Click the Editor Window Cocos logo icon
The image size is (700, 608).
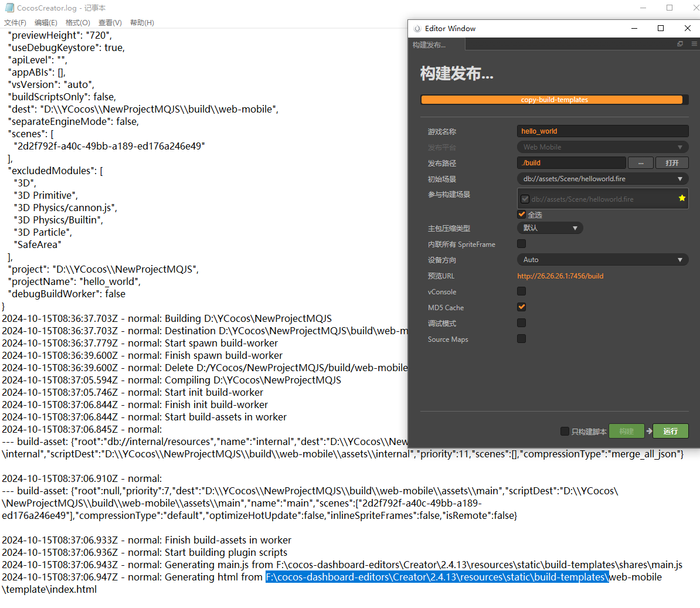click(417, 29)
